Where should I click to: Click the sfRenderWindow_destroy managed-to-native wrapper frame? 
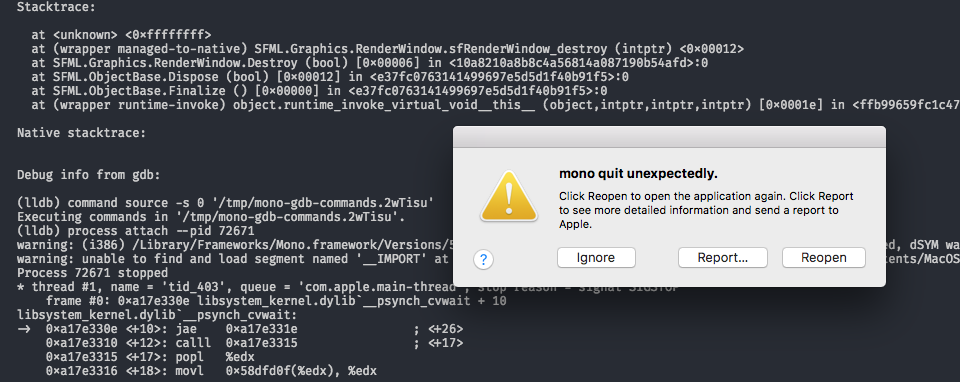tap(388, 49)
